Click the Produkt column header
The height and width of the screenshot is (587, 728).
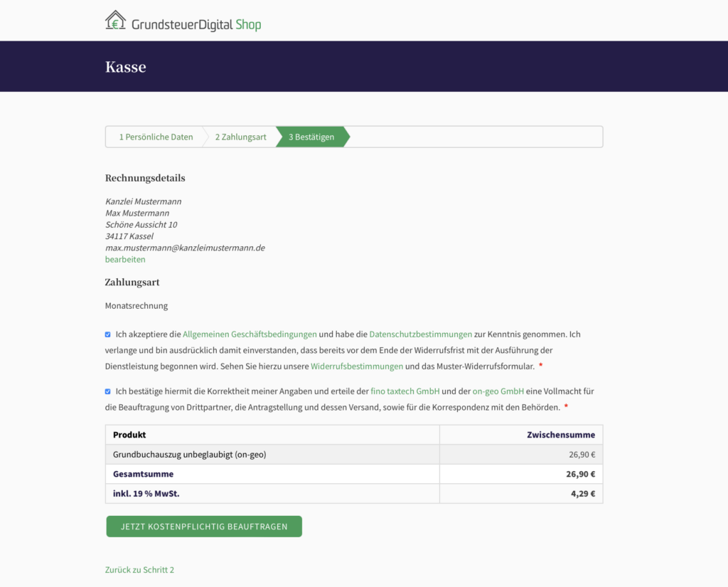tap(129, 435)
